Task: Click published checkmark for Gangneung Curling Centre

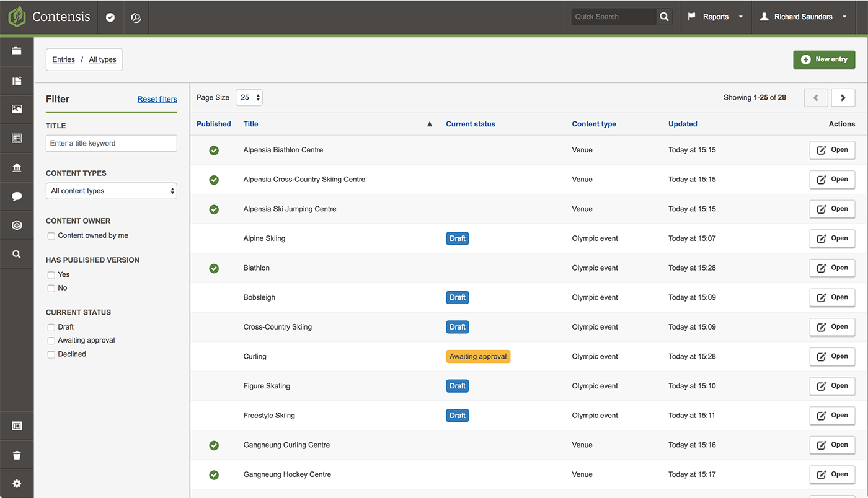Action: click(214, 445)
